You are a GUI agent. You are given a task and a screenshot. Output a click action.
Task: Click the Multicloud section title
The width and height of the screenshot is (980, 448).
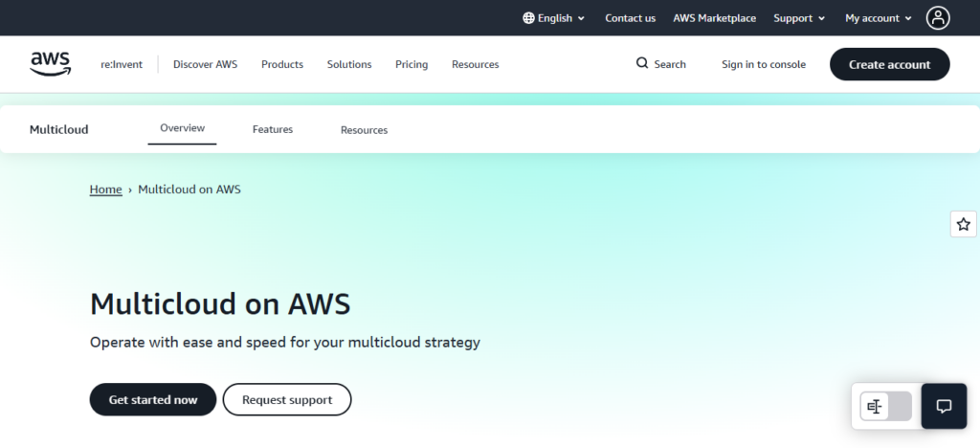tap(58, 129)
